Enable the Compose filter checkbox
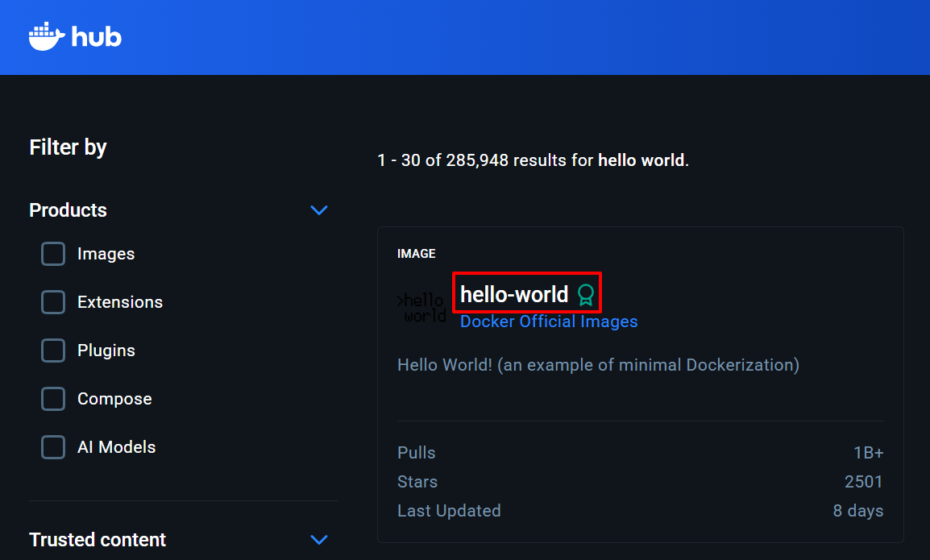The height and width of the screenshot is (560, 930). pyautogui.click(x=53, y=399)
